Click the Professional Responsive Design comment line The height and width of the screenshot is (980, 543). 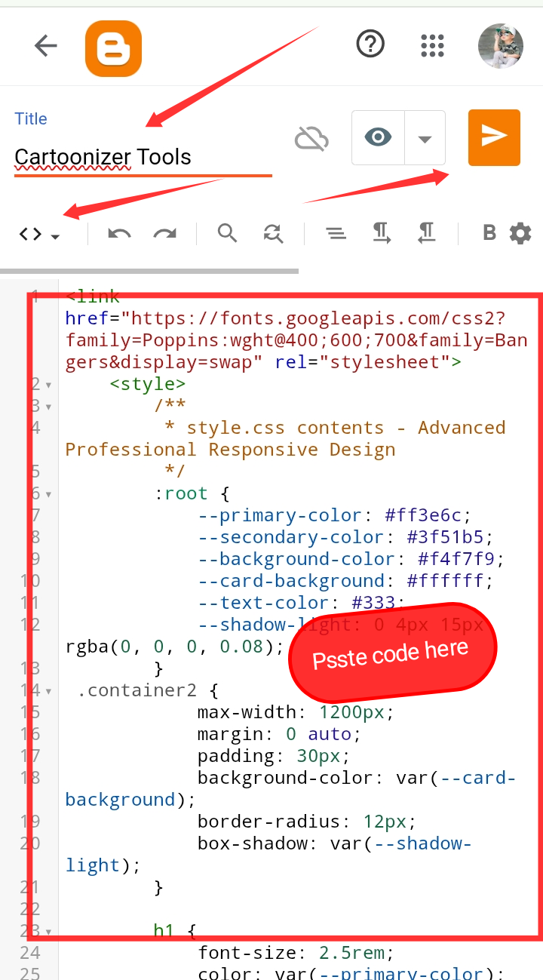[230, 450]
